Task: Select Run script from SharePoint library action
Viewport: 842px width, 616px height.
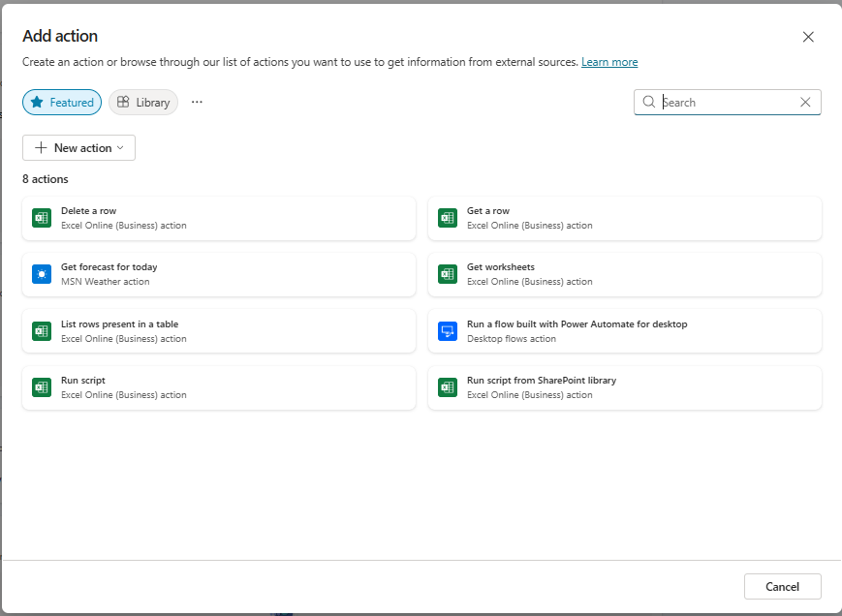Action: 625,387
